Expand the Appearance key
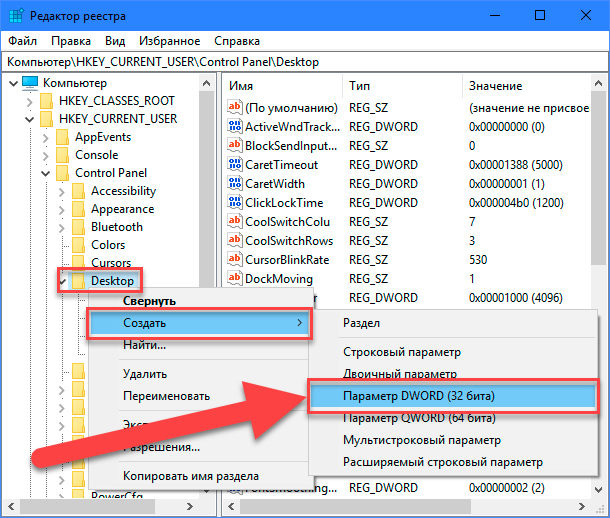 tap(61, 210)
